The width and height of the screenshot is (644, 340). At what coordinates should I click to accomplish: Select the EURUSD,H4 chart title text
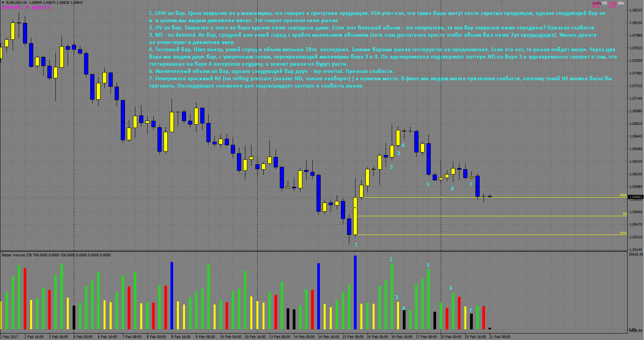[16, 3]
